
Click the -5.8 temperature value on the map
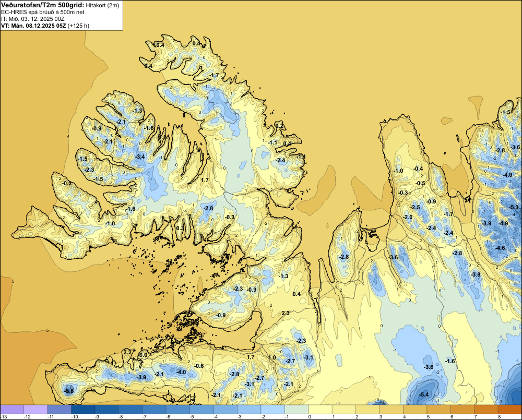69,391
